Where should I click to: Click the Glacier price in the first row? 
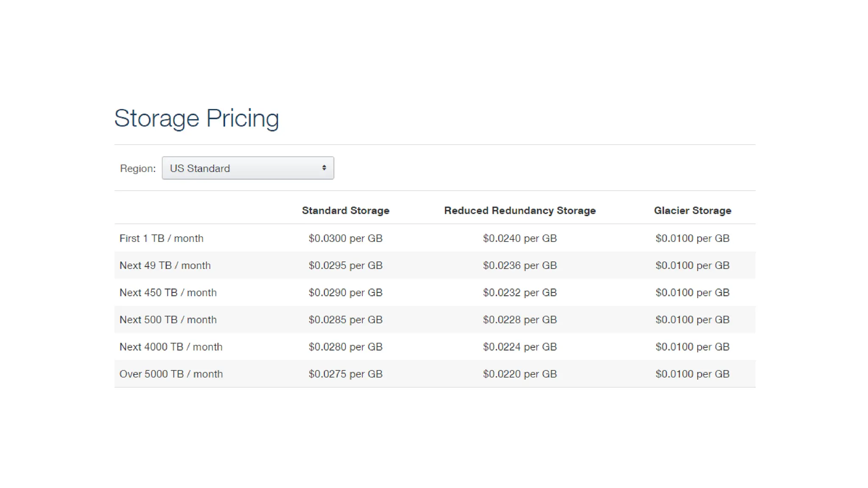tap(692, 238)
